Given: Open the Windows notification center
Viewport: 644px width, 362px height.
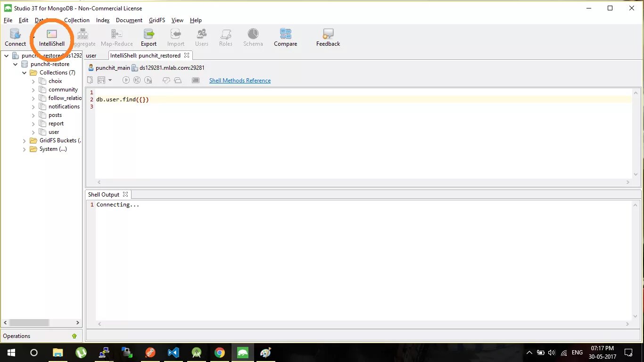Looking at the screenshot, I should click(628, 353).
